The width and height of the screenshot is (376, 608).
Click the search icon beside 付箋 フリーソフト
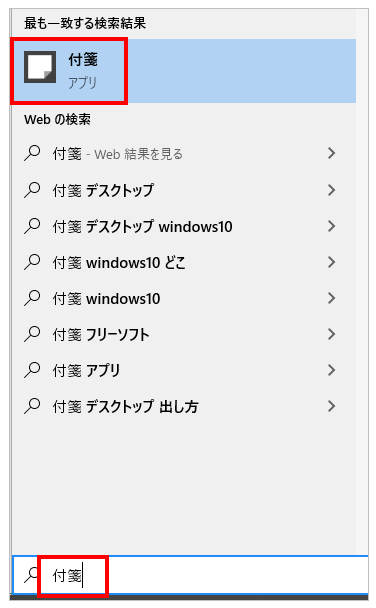click(32, 334)
